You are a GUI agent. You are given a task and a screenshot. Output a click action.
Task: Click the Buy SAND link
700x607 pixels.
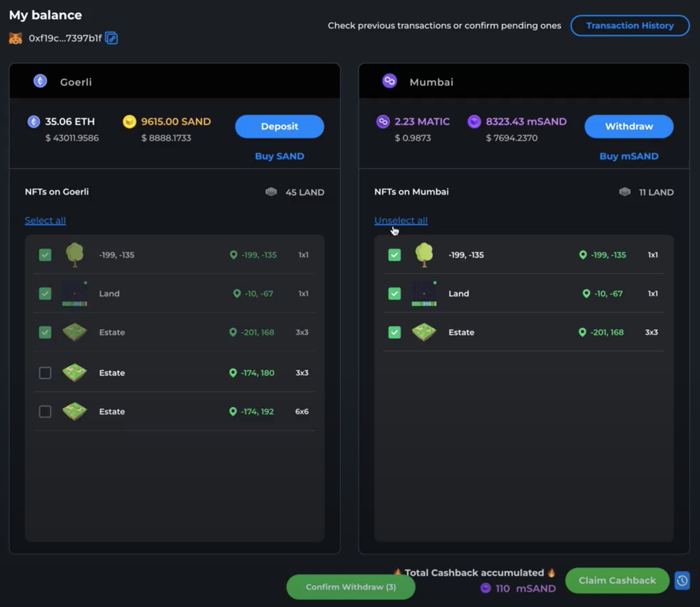point(279,156)
